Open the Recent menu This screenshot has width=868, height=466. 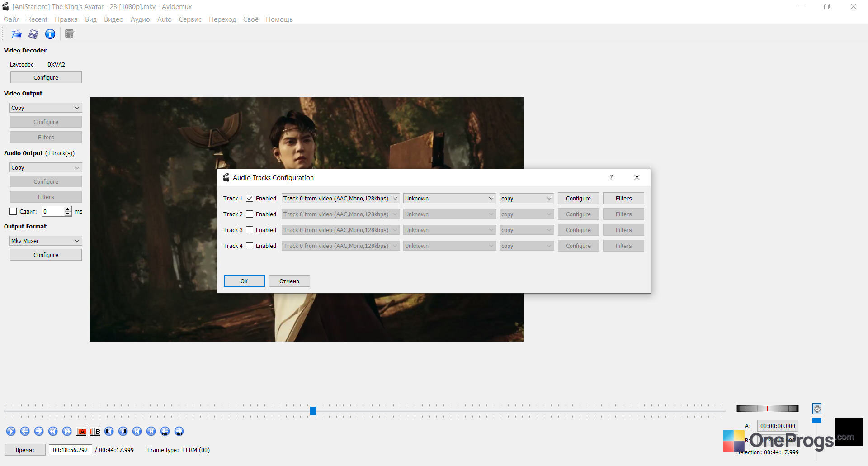point(37,19)
